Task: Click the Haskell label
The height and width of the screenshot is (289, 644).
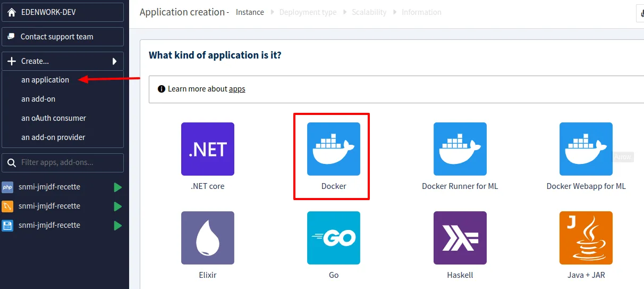Action: click(x=460, y=275)
